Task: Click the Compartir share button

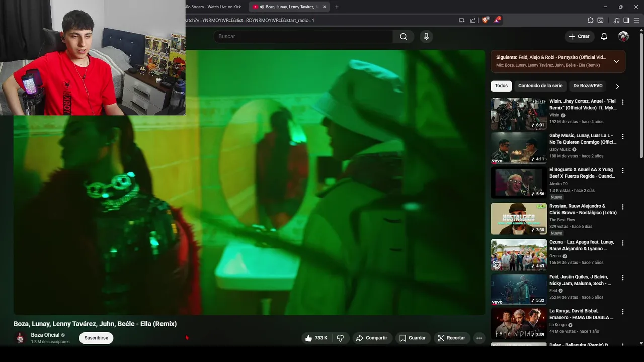Action: click(x=371, y=338)
